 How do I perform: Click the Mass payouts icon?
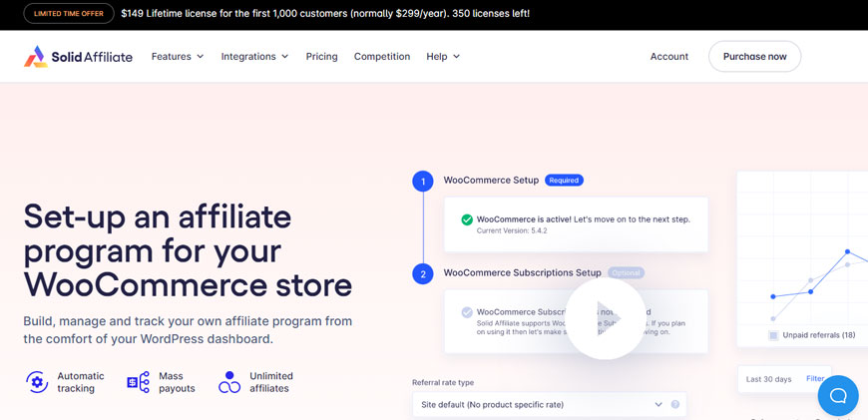click(x=139, y=382)
